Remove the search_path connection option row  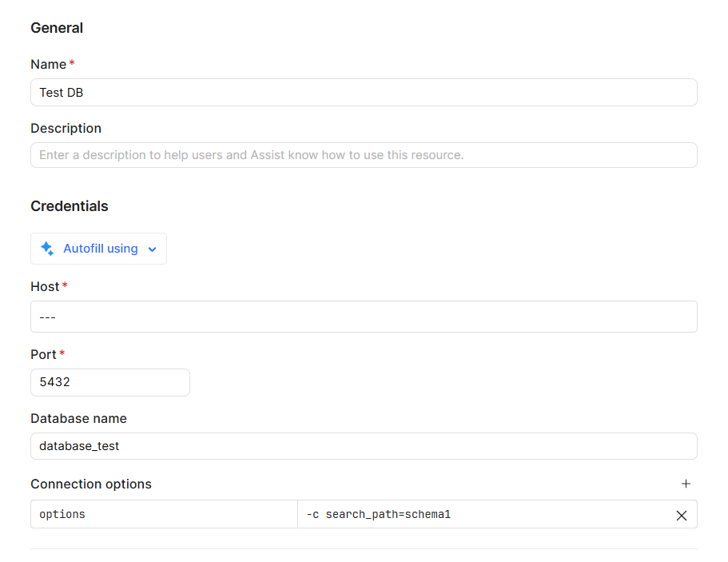pos(681,516)
